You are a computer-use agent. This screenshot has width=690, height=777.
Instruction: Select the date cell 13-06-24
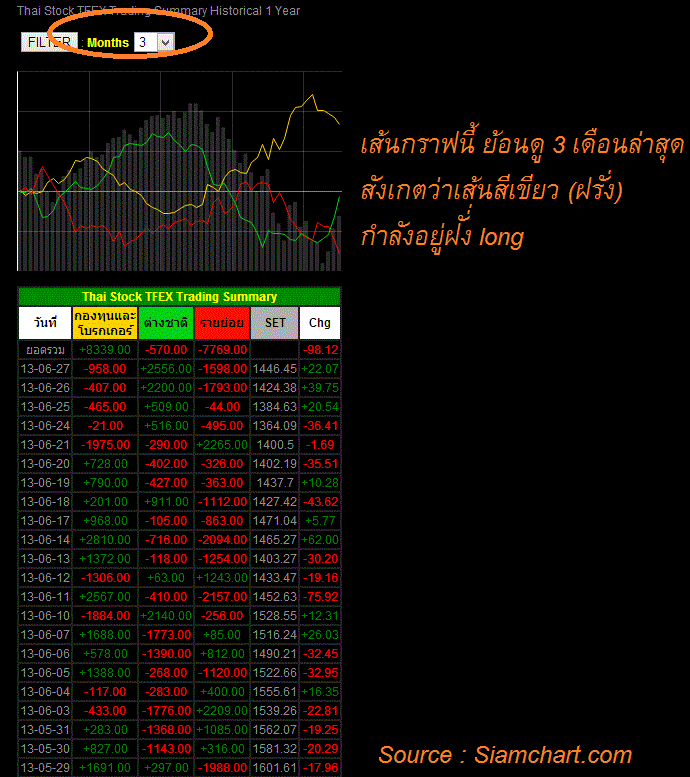pyautogui.click(x=45, y=426)
